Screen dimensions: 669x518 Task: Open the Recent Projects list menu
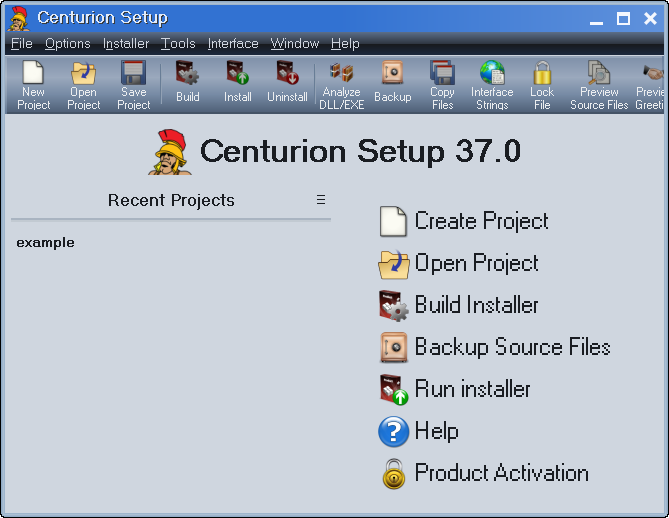pos(321,200)
